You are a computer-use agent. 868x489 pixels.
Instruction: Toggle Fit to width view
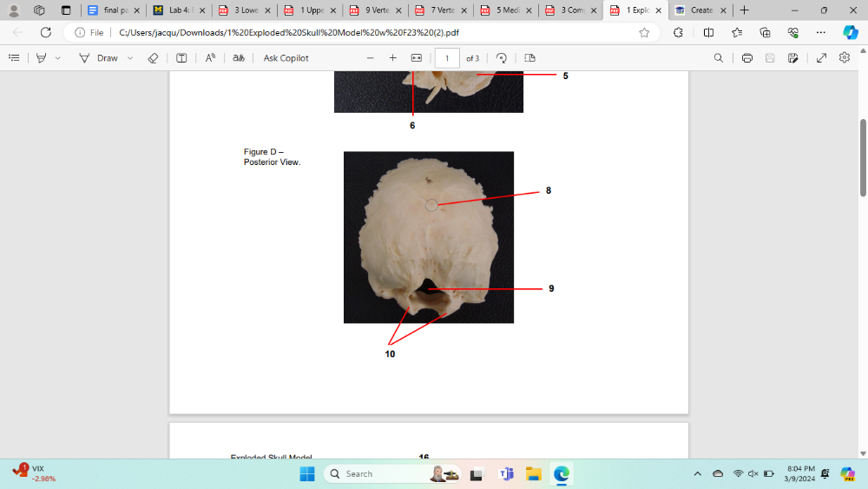click(x=416, y=58)
